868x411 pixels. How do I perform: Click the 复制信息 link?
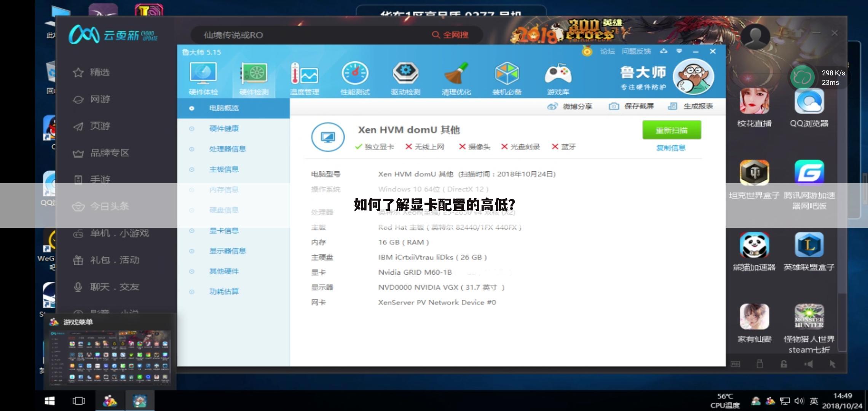coord(671,148)
